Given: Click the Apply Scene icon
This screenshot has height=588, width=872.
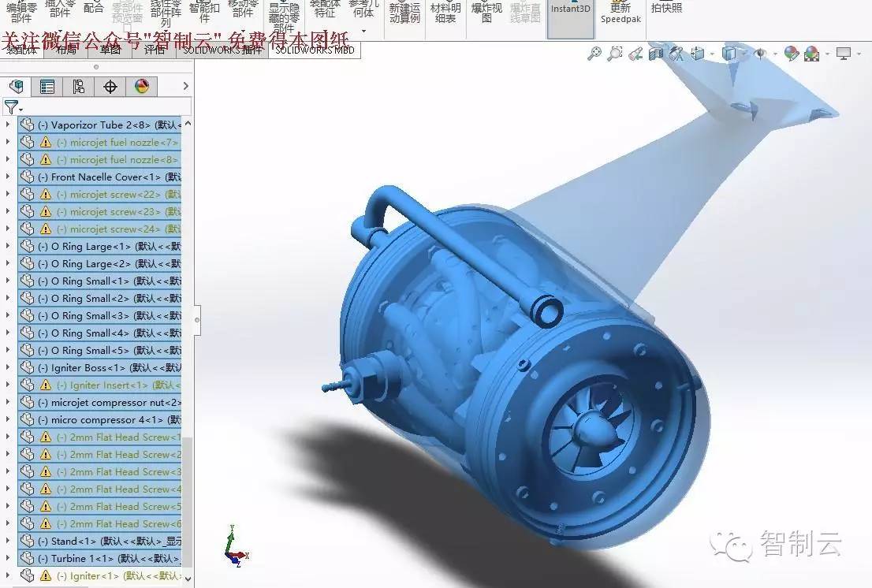Looking at the screenshot, I should (x=812, y=54).
